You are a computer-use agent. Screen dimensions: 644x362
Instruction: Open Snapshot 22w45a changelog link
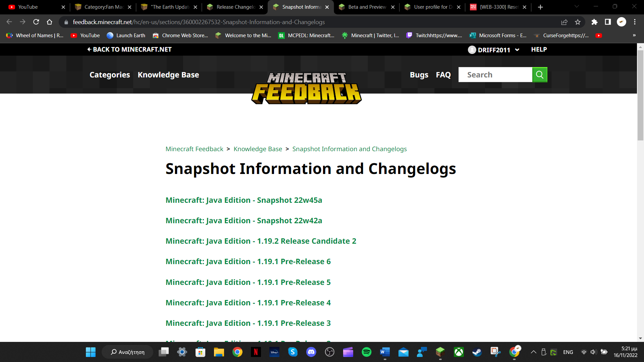[244, 200]
